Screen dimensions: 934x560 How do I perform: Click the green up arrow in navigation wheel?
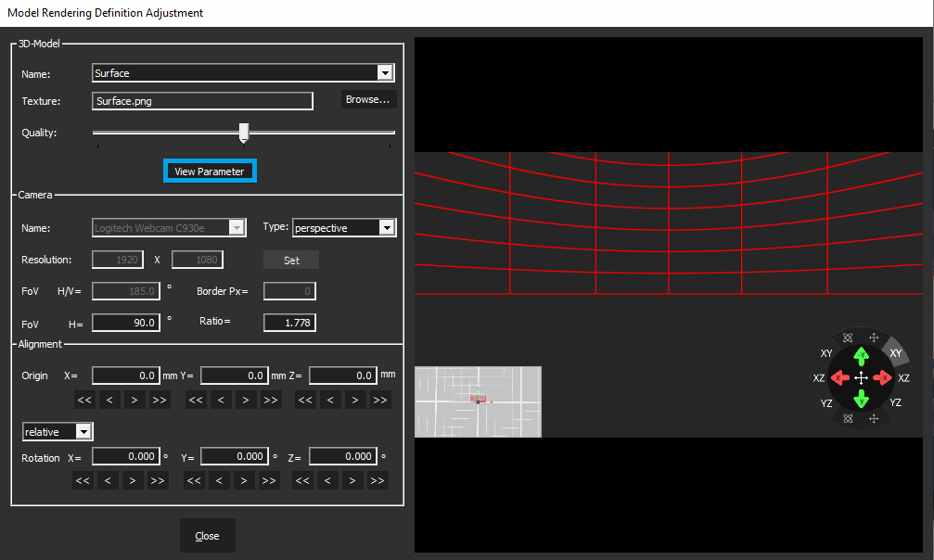pyautogui.click(x=861, y=356)
